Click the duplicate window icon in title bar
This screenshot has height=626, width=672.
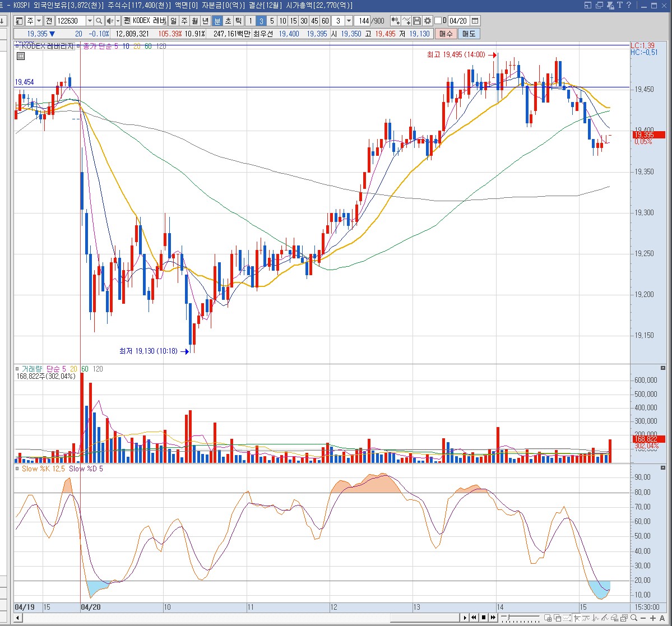599,5
